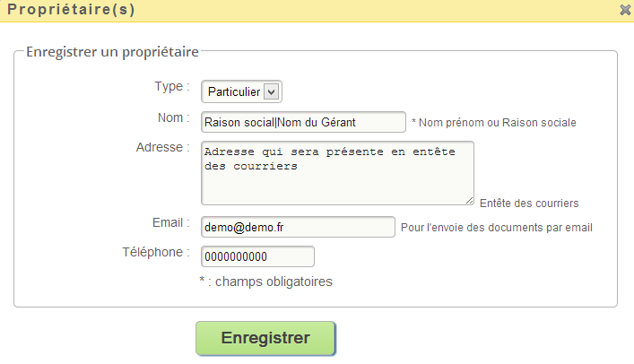The height and width of the screenshot is (364, 634).
Task: Focus the Email field containing demo@demo.fr
Action: pos(298,227)
